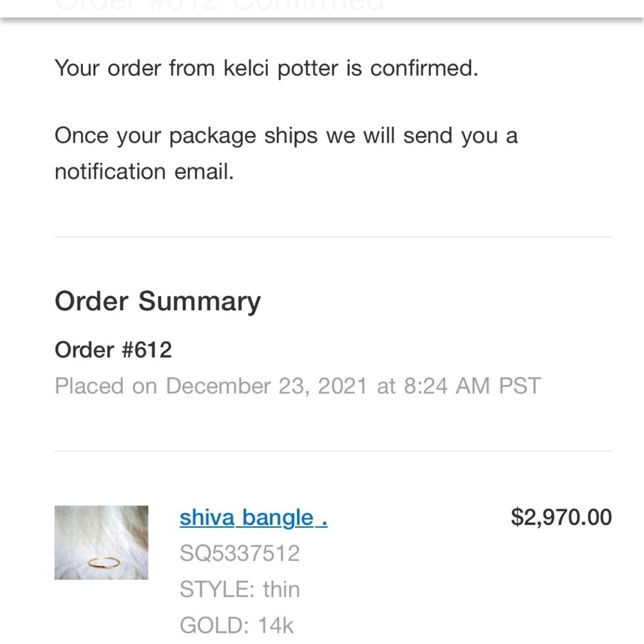Click the shiva bangle product thumbnail
This screenshot has height=644, width=644.
[x=101, y=543]
